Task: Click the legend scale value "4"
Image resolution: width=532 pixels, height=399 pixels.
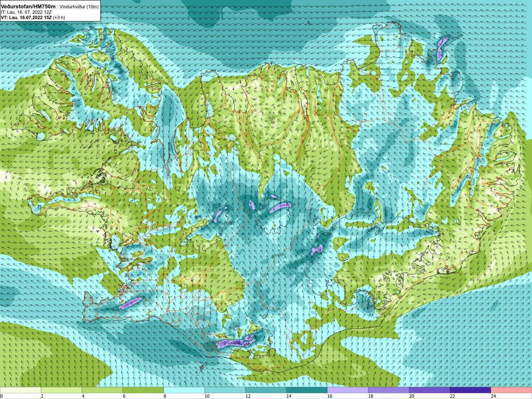Action: pyautogui.click(x=83, y=396)
